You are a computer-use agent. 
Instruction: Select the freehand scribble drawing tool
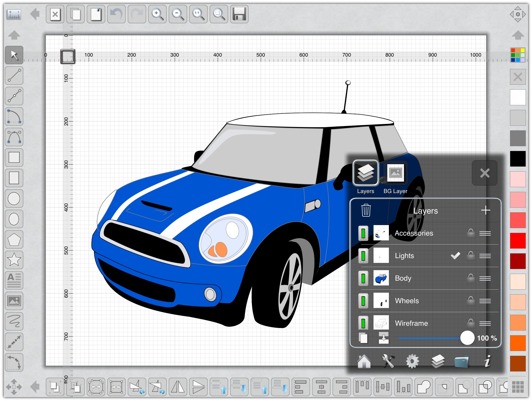pos(14,321)
